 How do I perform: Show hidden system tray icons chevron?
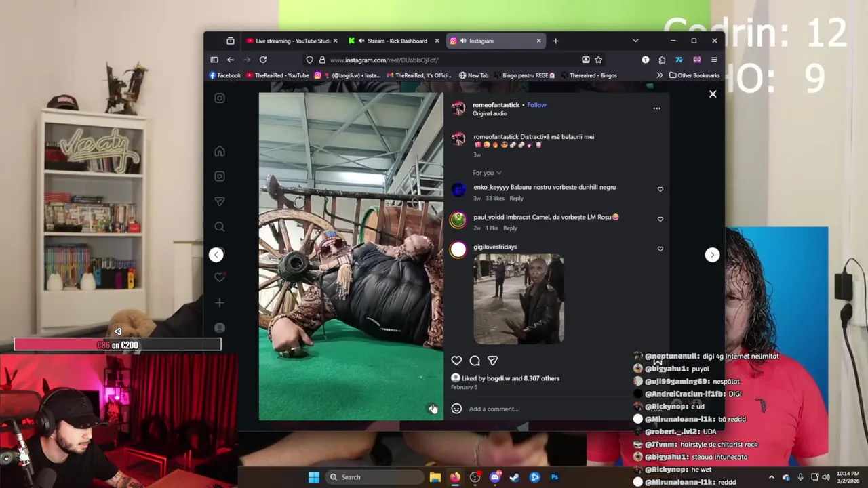(771, 477)
